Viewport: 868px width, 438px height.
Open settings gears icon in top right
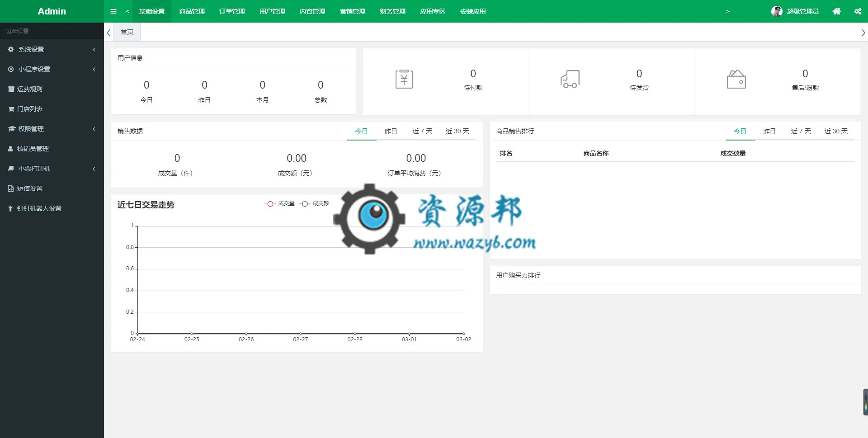pyautogui.click(x=858, y=11)
